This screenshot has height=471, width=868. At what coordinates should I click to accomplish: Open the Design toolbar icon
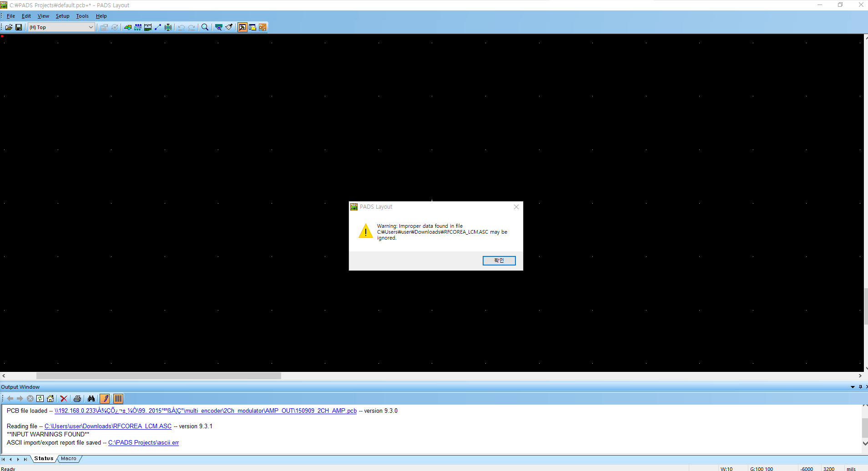pos(138,27)
